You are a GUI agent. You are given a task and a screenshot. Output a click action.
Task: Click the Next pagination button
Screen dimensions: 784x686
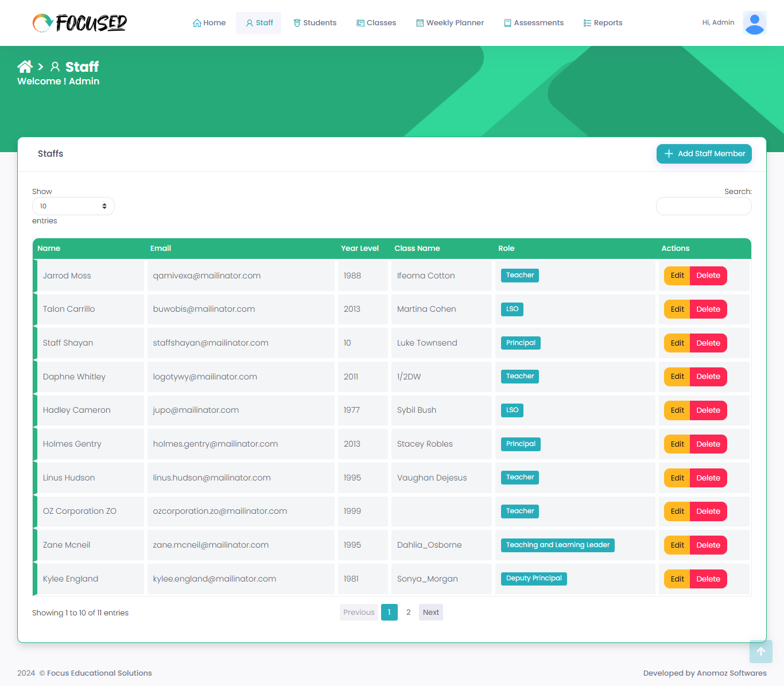(x=430, y=613)
